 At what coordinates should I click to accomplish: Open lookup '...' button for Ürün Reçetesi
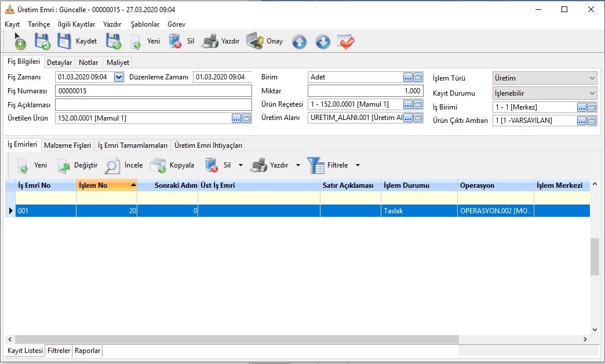click(408, 104)
